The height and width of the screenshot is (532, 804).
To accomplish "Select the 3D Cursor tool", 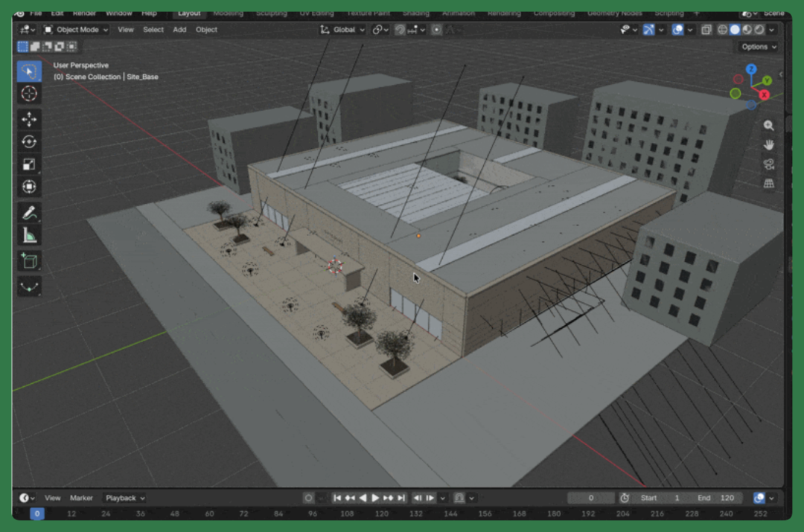I will (29, 94).
